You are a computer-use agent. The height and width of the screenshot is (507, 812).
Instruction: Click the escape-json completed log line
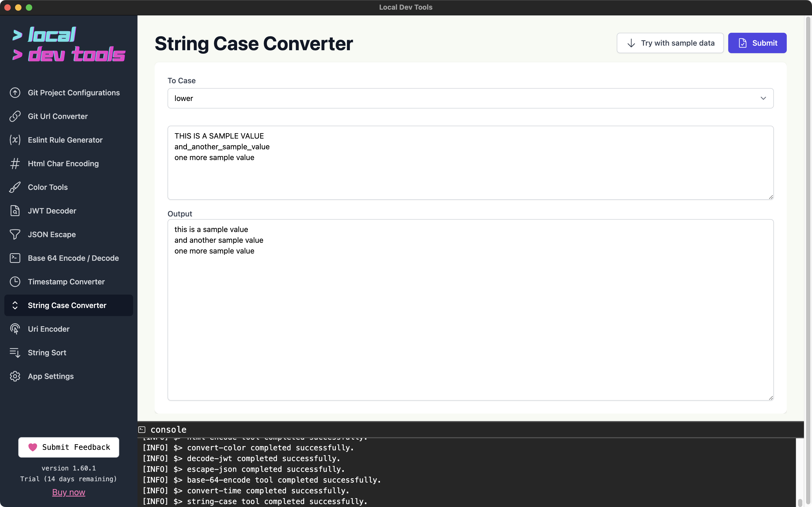pyautogui.click(x=243, y=469)
